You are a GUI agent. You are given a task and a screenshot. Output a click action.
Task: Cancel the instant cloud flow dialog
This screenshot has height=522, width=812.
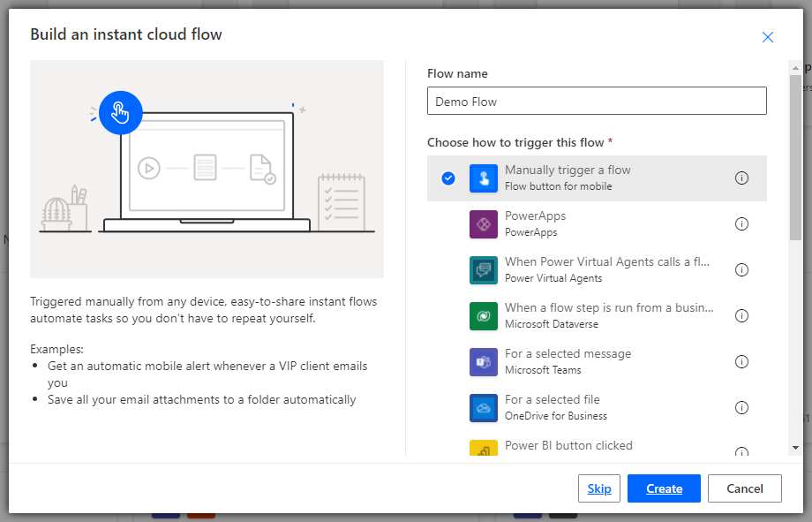tap(744, 488)
